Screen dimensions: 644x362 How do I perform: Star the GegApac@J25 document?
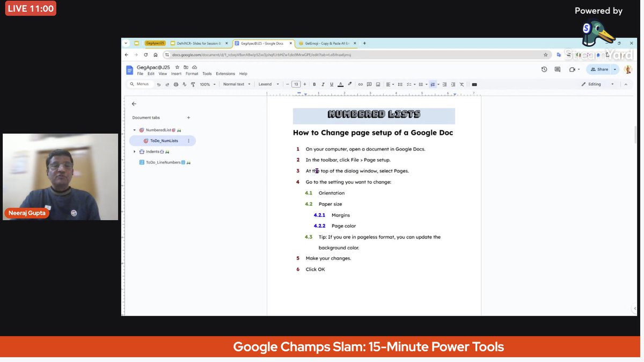(x=177, y=67)
